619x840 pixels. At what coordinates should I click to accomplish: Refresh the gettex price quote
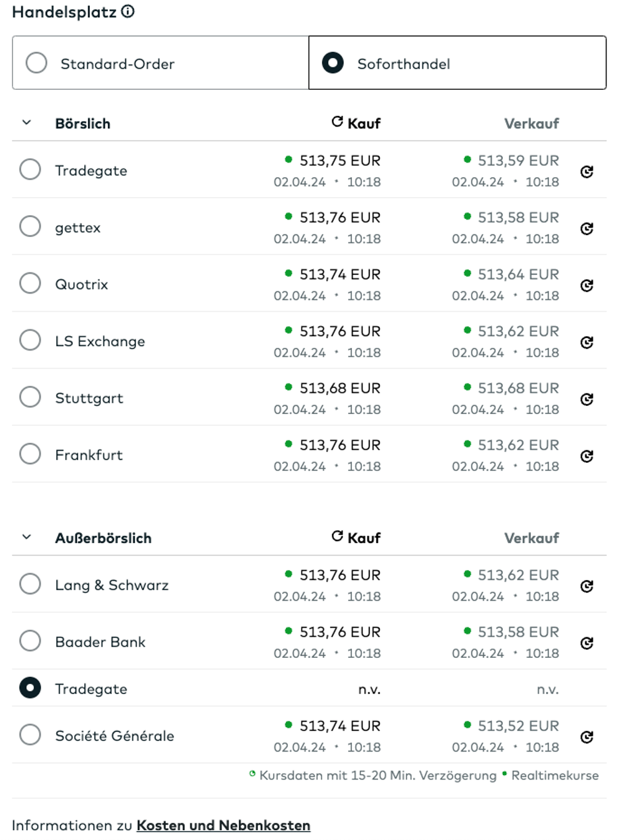tap(587, 228)
